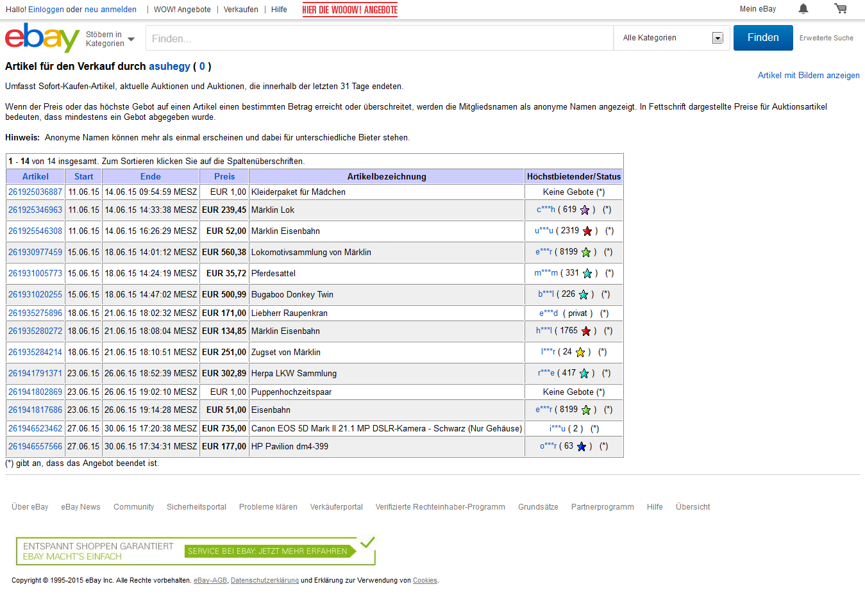The image size is (865, 616).
Task: Sort by Artikelbezeichnung column header
Action: (x=387, y=176)
